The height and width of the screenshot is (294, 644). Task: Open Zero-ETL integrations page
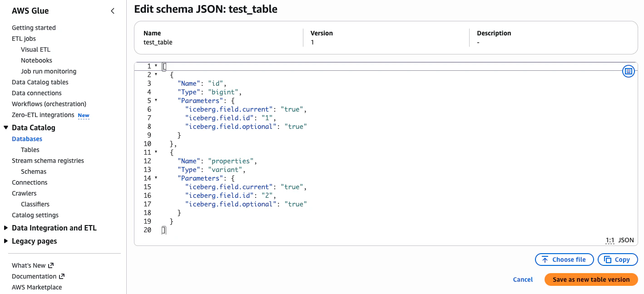43,115
